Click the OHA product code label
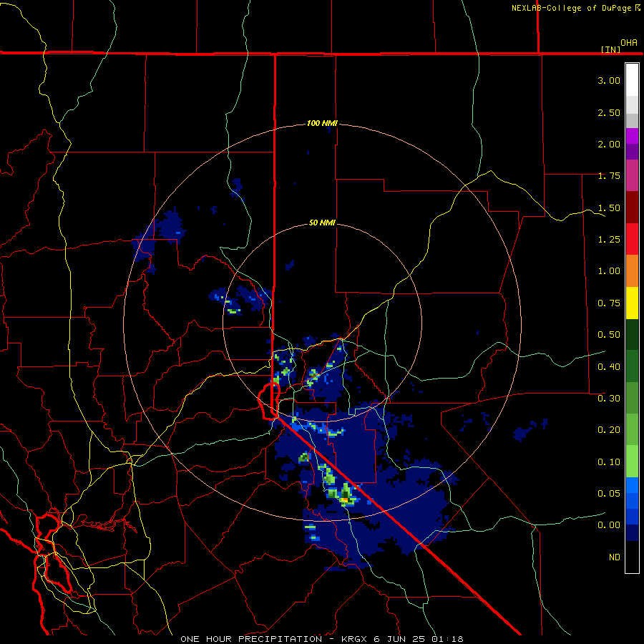This screenshot has width=644, height=644. point(629,42)
